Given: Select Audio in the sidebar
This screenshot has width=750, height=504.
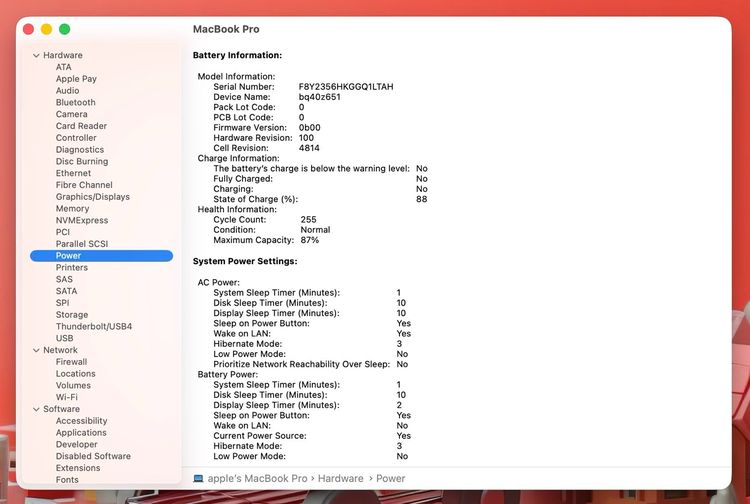Looking at the screenshot, I should click(x=67, y=90).
